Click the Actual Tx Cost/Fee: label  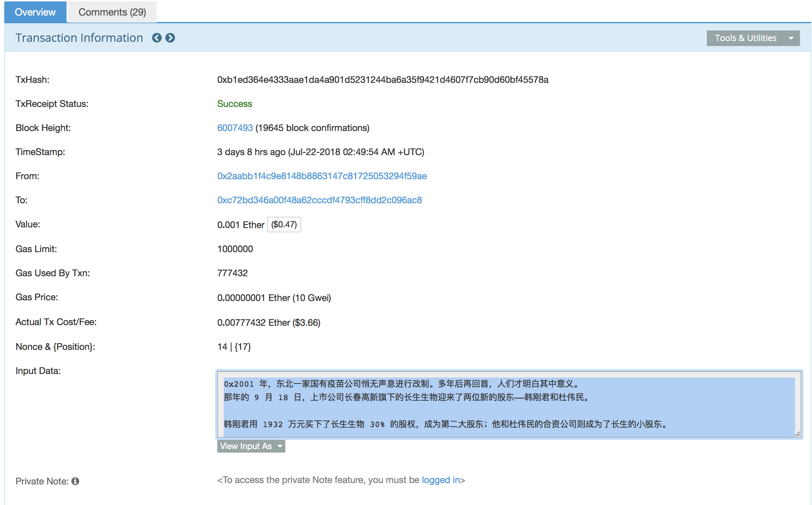(x=56, y=322)
